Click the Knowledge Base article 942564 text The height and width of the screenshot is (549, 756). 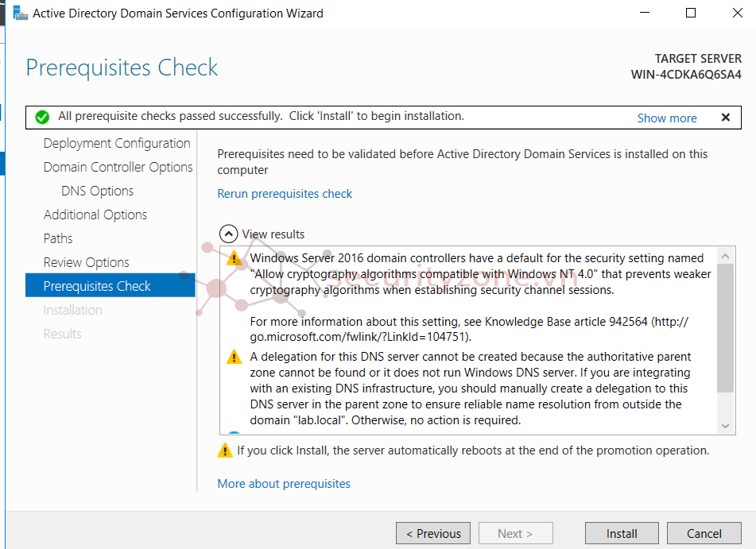pos(565,322)
